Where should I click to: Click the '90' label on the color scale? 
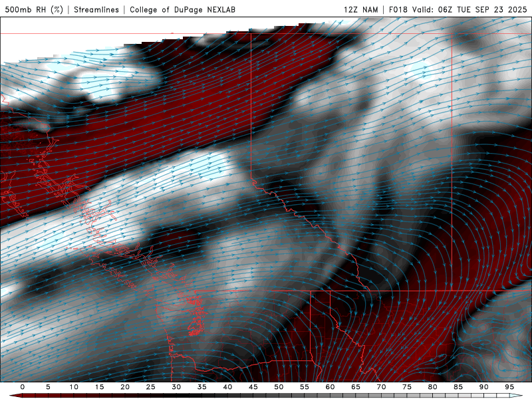click(483, 387)
